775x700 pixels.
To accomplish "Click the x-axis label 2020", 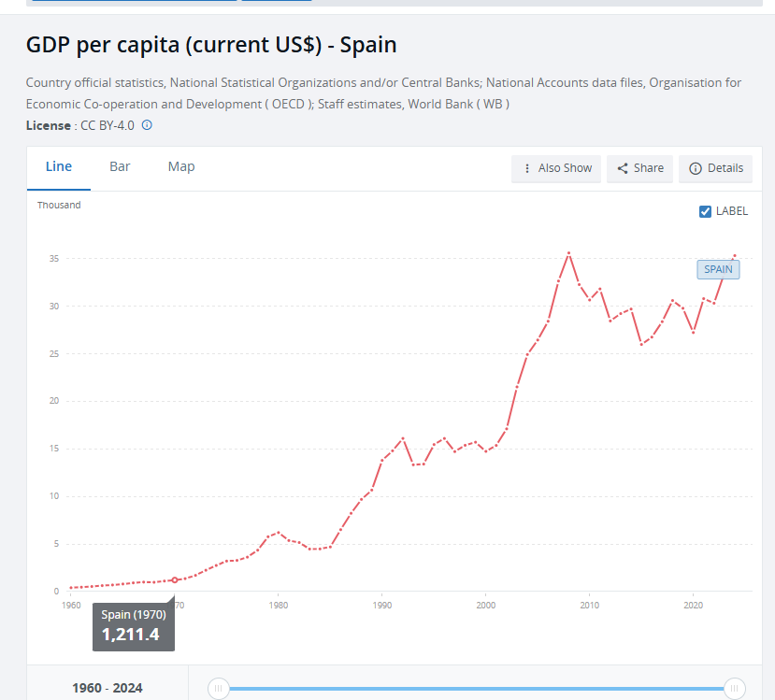I will click(694, 606).
